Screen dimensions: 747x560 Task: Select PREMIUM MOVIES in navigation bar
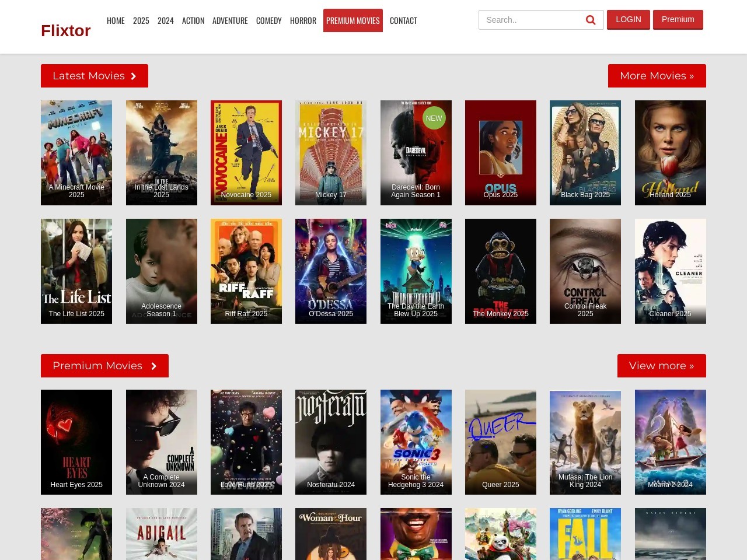pyautogui.click(x=353, y=20)
